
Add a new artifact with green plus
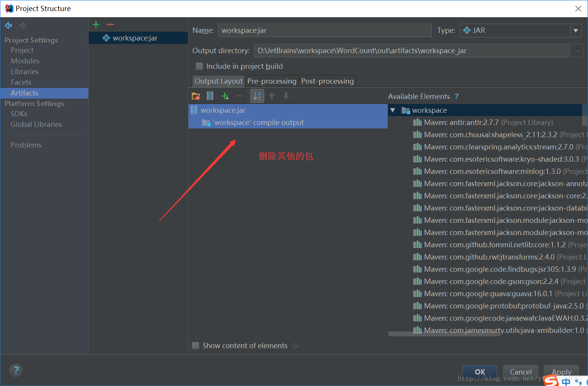click(x=96, y=24)
